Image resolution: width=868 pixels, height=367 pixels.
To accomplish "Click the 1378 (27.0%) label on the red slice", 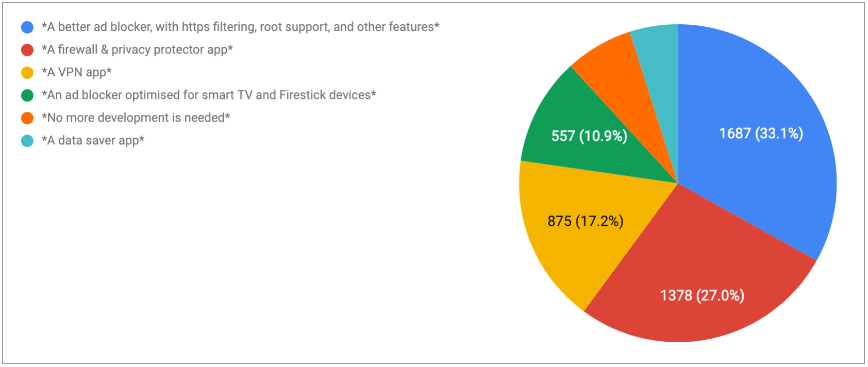I will pyautogui.click(x=702, y=295).
